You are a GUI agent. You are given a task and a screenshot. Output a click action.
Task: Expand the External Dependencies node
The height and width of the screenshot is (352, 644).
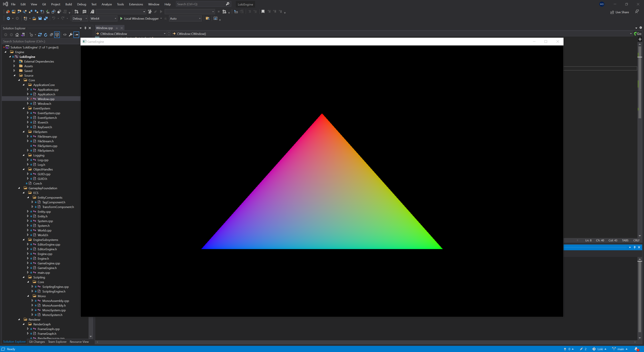14,61
